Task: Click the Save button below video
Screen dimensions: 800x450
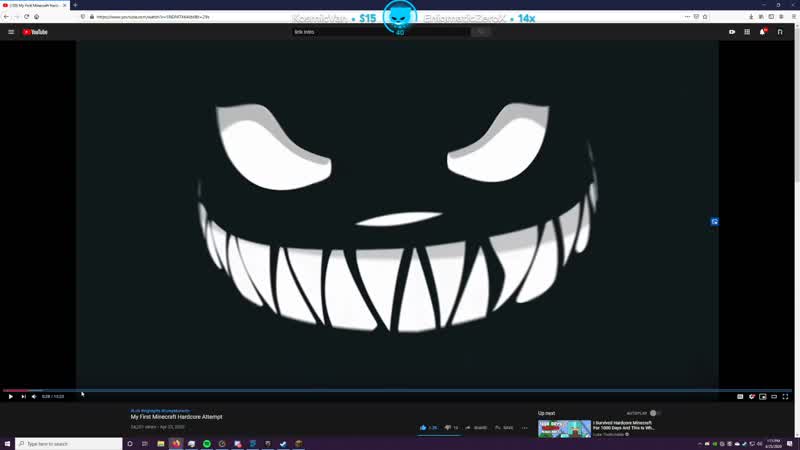Action: (504, 427)
